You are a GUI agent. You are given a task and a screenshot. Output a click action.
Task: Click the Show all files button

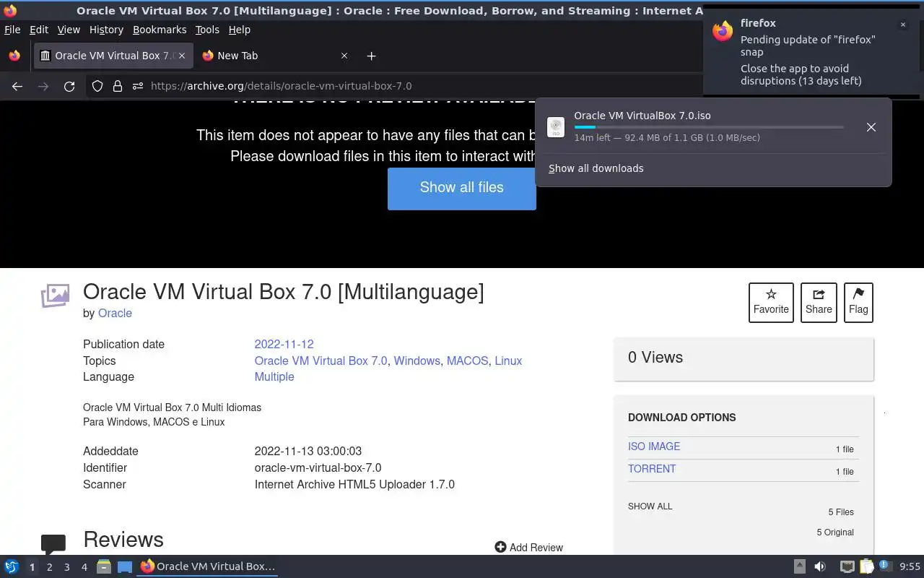[x=462, y=189]
